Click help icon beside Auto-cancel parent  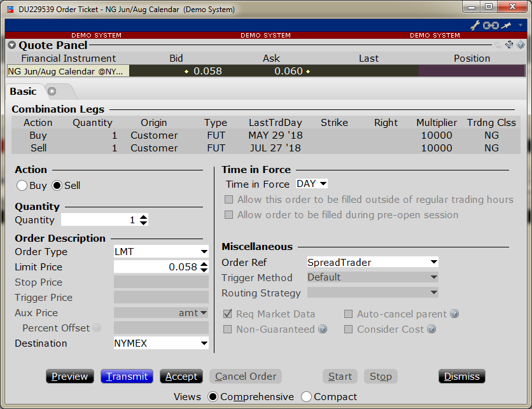click(x=454, y=314)
